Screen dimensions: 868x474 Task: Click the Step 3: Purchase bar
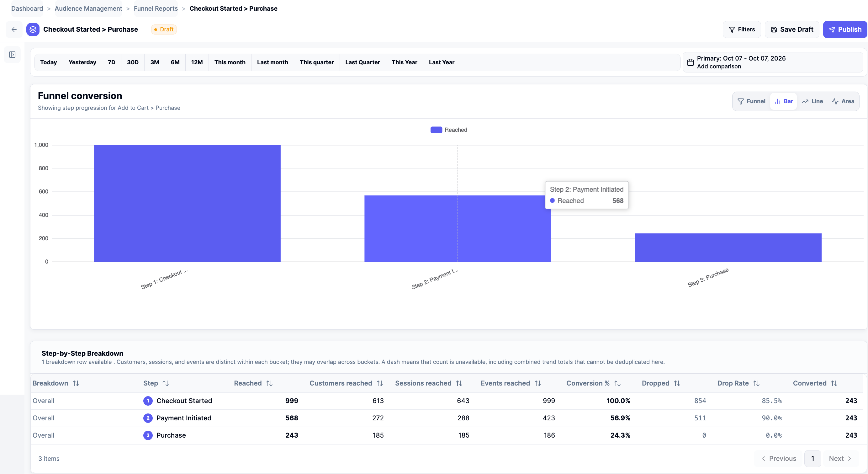728,248
